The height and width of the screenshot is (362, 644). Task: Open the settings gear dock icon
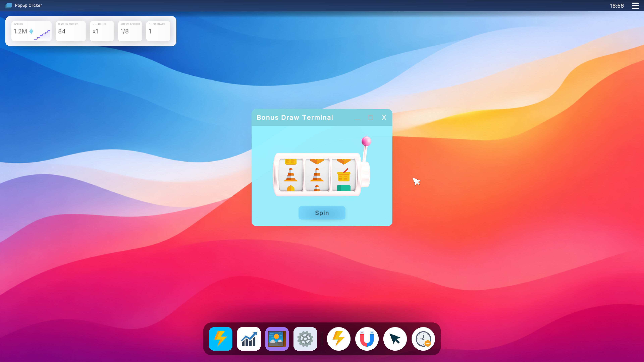[x=305, y=339]
